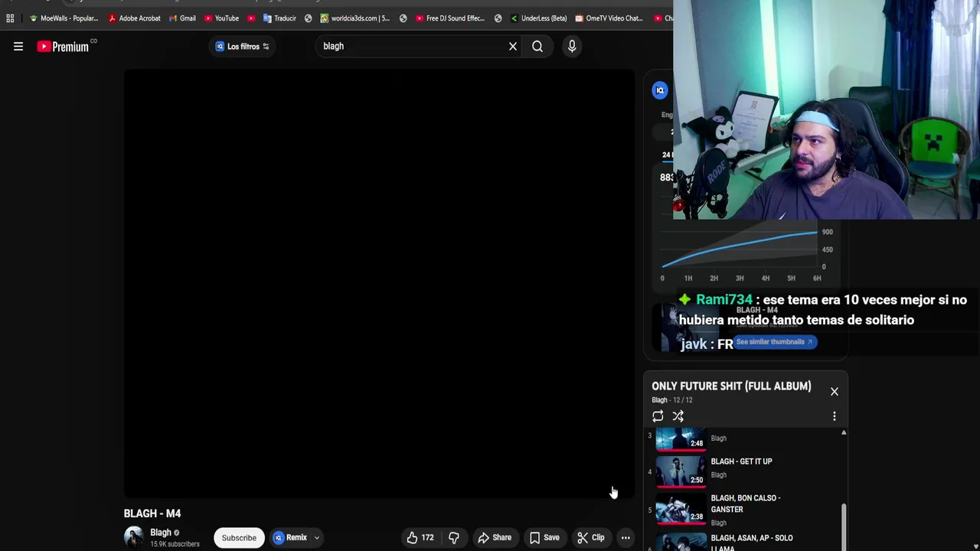Image resolution: width=980 pixels, height=551 pixels.
Task: Open OmeTV Video Chat bookmark
Action: click(609, 18)
